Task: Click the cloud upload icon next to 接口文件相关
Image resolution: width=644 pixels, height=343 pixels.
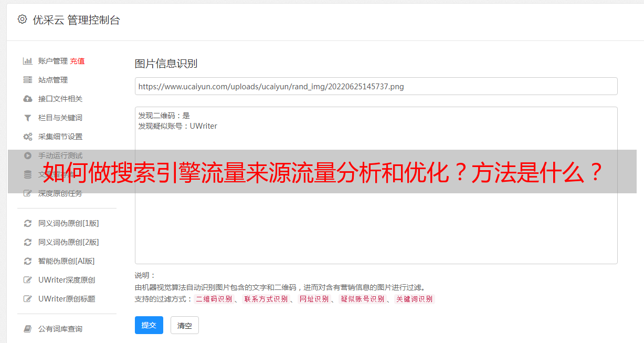Action: tap(28, 99)
